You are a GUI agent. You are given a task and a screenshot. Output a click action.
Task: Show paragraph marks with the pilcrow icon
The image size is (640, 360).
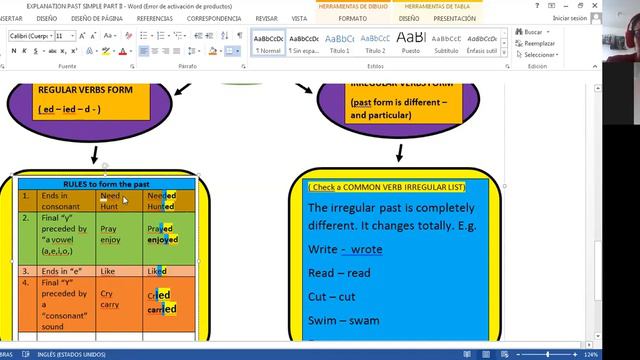point(240,36)
